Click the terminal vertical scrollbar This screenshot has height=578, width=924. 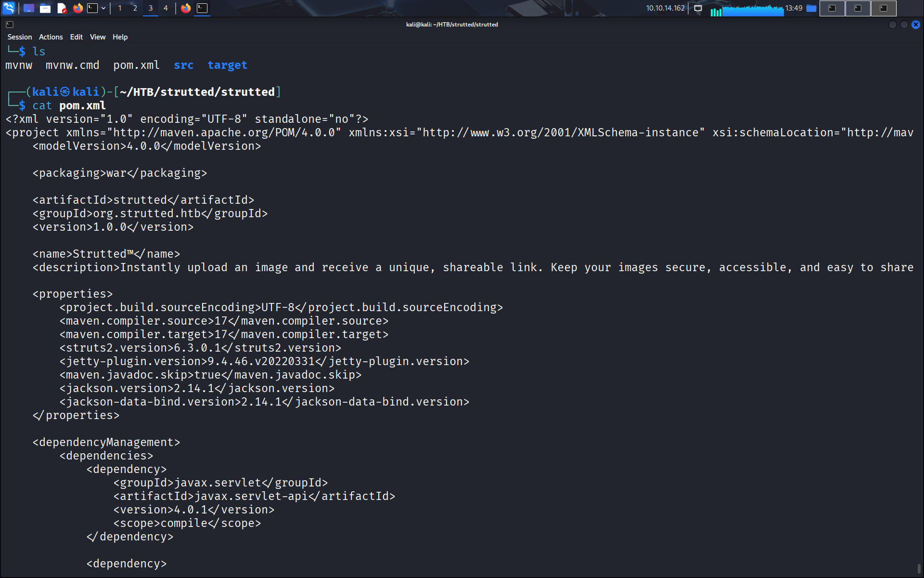(x=919, y=568)
